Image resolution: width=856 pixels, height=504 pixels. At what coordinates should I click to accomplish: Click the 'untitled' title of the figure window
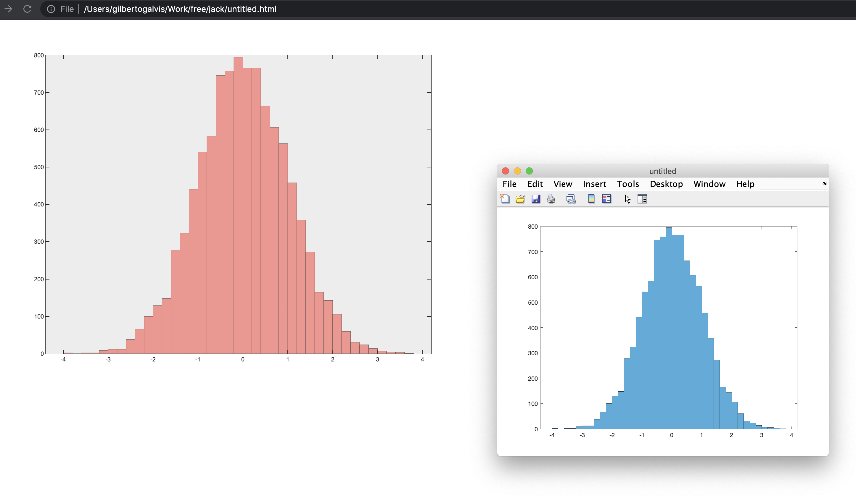663,171
